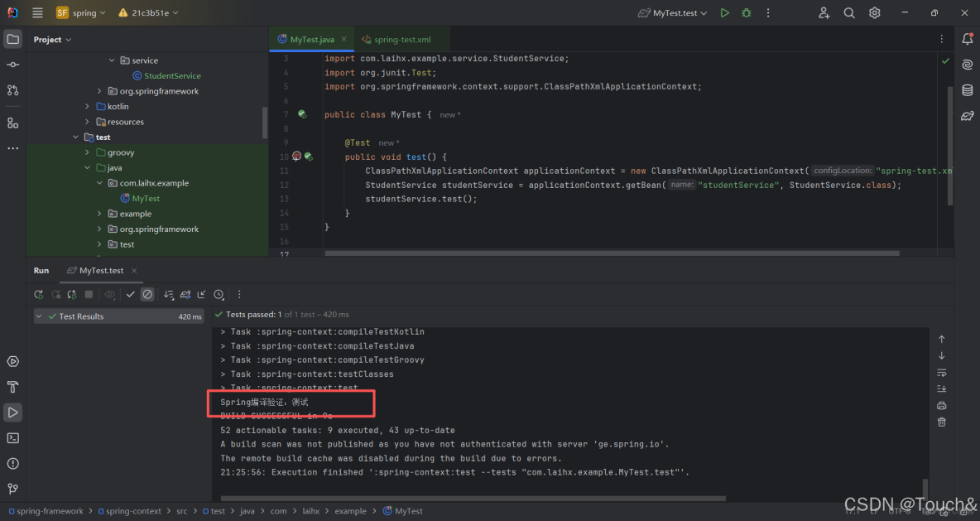Toggle showing ignored tests in Test Results
This screenshot has width=980, height=521.
pos(149,294)
